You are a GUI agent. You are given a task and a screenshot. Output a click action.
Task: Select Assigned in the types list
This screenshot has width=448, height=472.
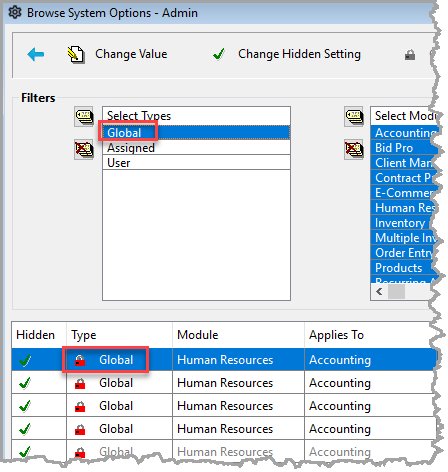click(196, 148)
